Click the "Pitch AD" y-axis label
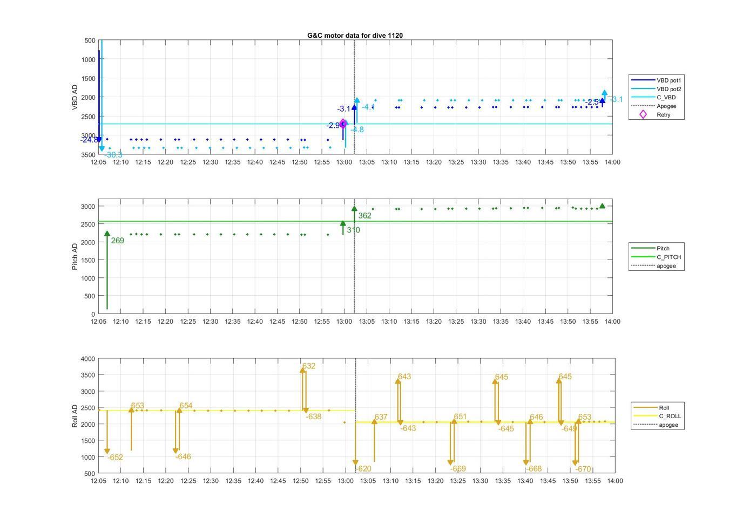Image resolution: width=756 pixels, height=532 pixels. tap(75, 256)
